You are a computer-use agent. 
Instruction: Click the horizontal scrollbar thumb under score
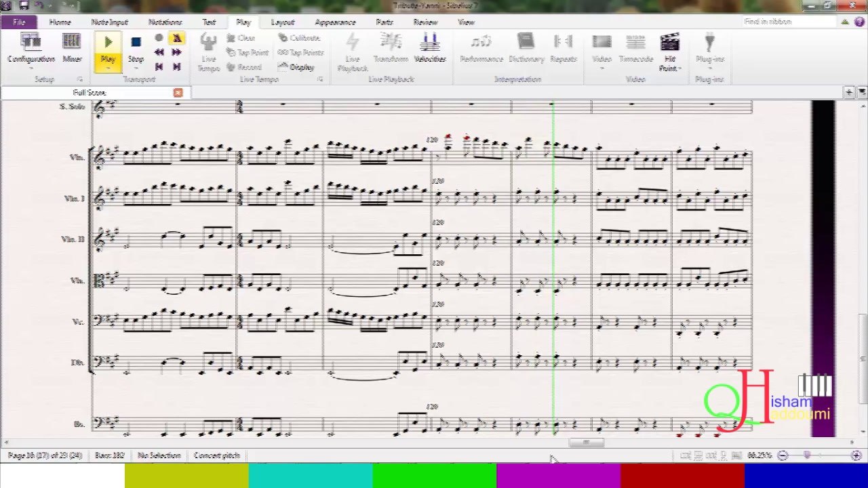(x=586, y=443)
